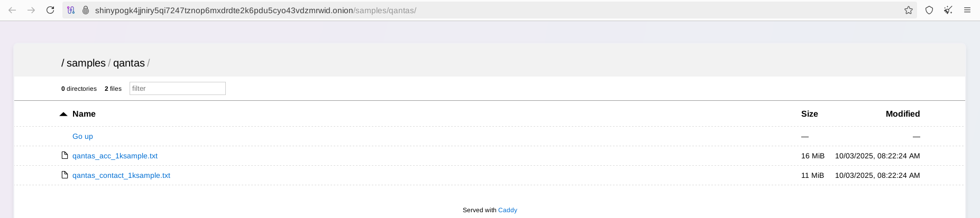The height and width of the screenshot is (218, 980).
Task: Reload the current page
Action: coord(50,10)
